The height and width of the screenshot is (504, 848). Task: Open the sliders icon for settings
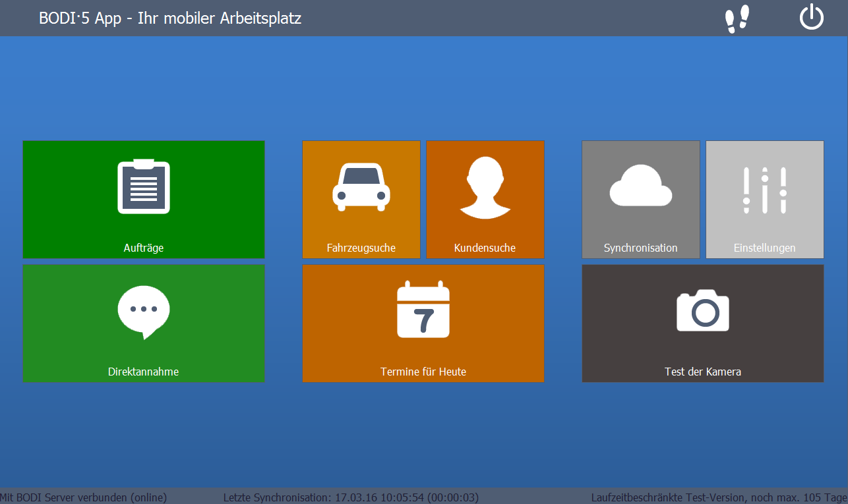point(765,190)
